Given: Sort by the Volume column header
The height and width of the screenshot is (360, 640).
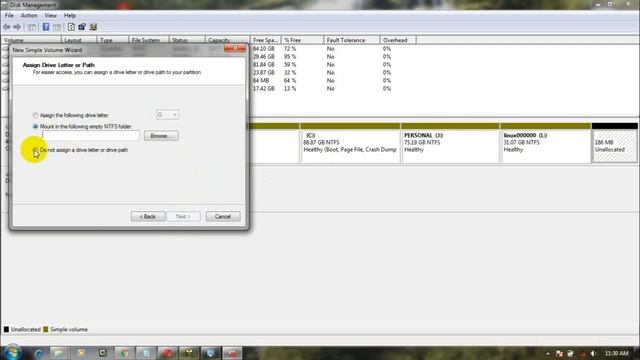Looking at the screenshot, I should point(31,40).
